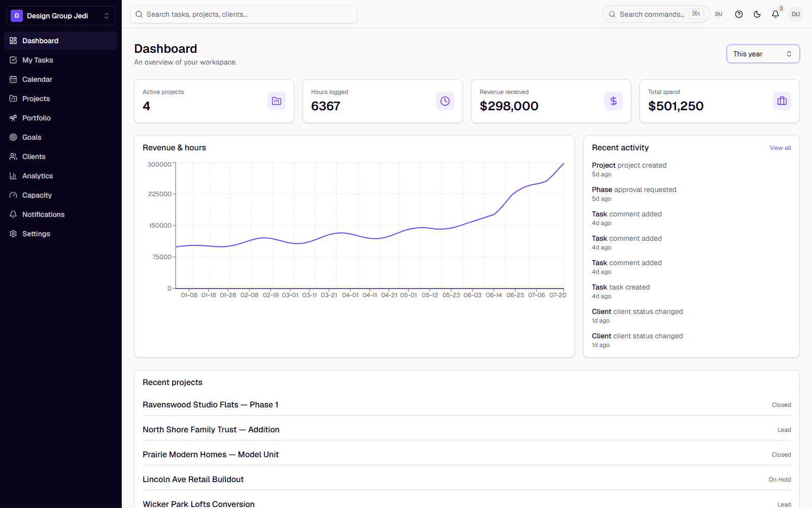This screenshot has width=812, height=508.
Task: Go to My Tasks in sidebar
Action: 60,60
